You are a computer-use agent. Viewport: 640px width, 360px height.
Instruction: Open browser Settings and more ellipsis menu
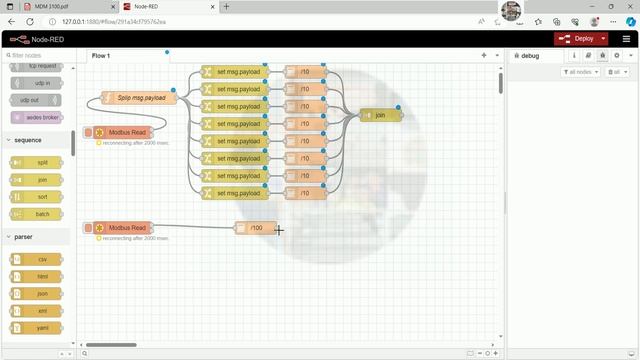(x=613, y=22)
